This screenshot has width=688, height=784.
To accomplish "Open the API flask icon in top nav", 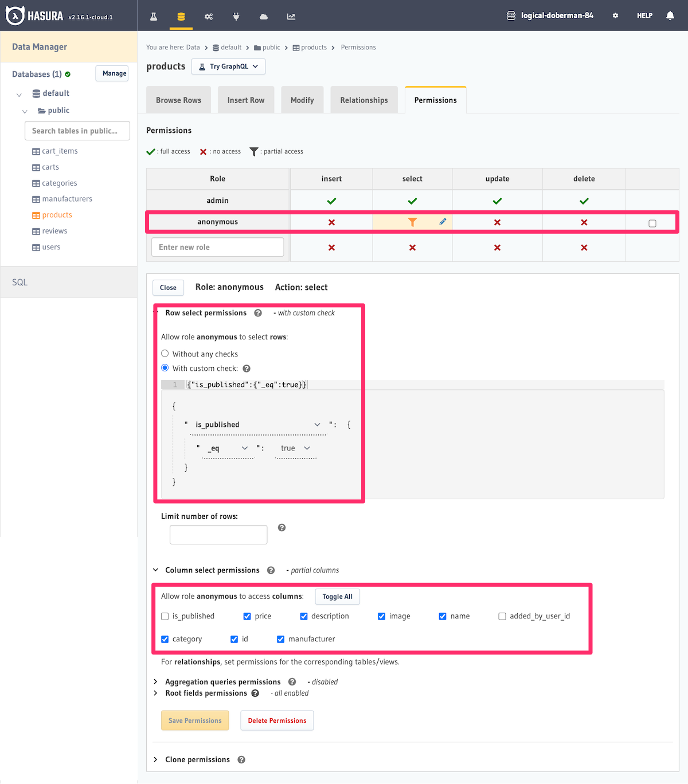I will [154, 17].
